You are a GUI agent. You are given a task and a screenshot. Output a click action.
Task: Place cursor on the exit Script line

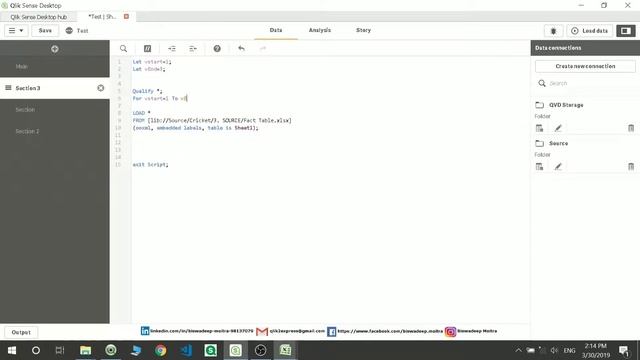coord(151,164)
